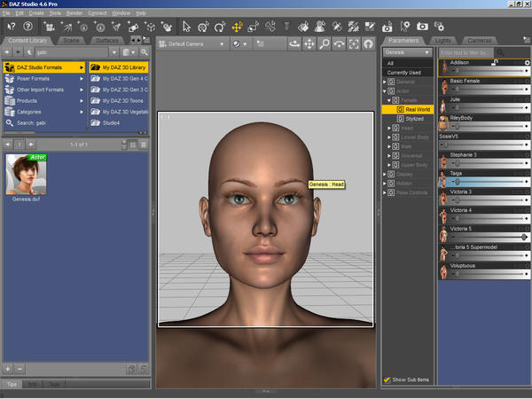Switch to the Cameras tab
Image resolution: width=532 pixels, height=399 pixels.
click(480, 41)
